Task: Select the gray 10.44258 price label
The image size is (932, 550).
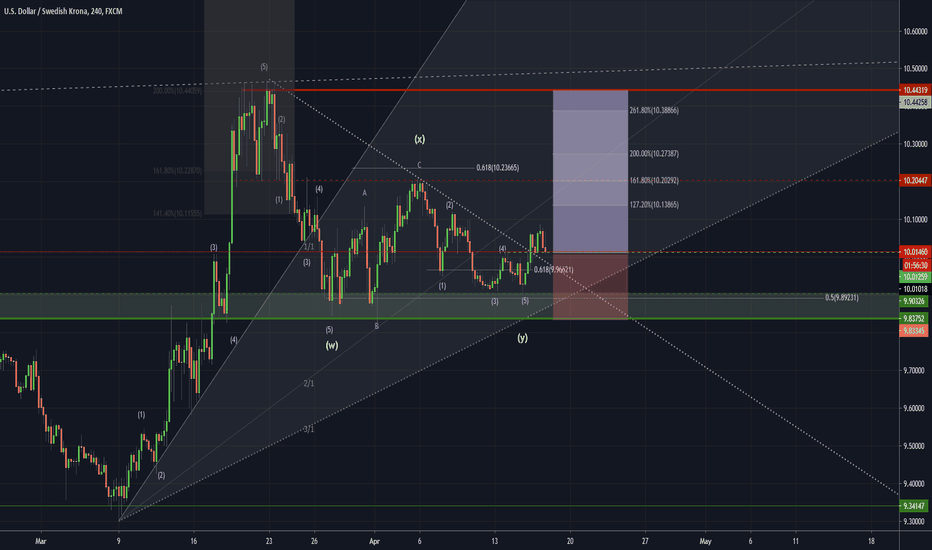Action: pos(915,103)
